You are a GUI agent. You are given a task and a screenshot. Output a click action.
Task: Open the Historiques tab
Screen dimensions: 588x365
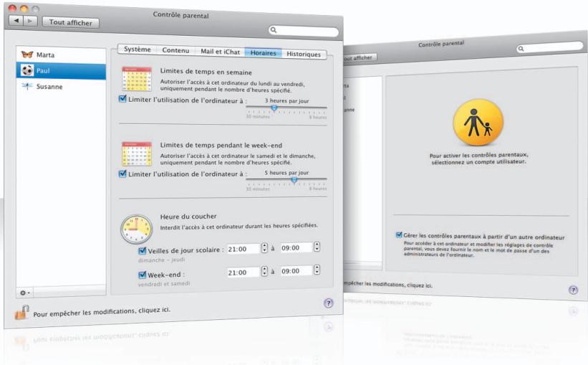(x=304, y=54)
